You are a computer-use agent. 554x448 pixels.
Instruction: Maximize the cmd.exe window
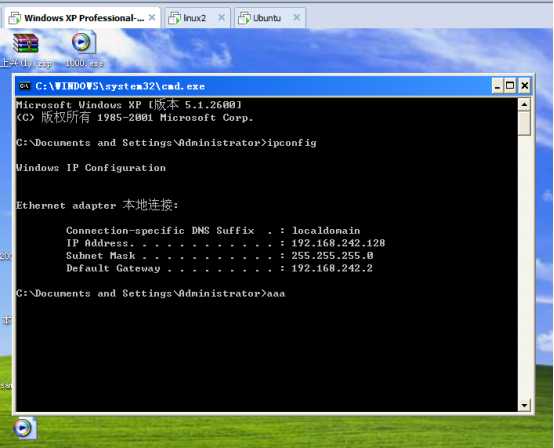click(510, 86)
